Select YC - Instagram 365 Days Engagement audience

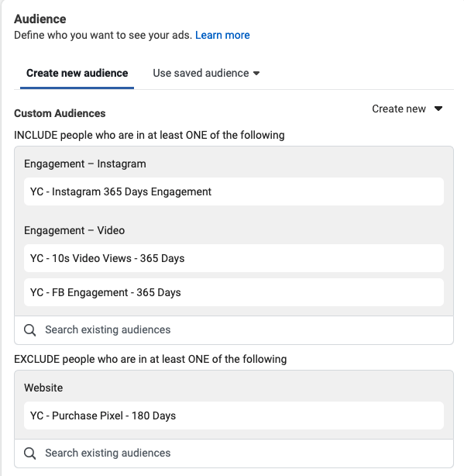coord(234,191)
